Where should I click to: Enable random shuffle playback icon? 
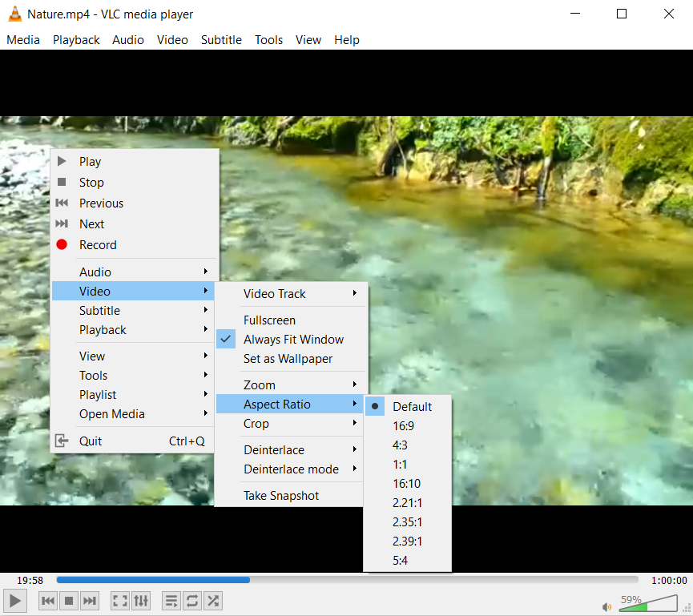(213, 600)
